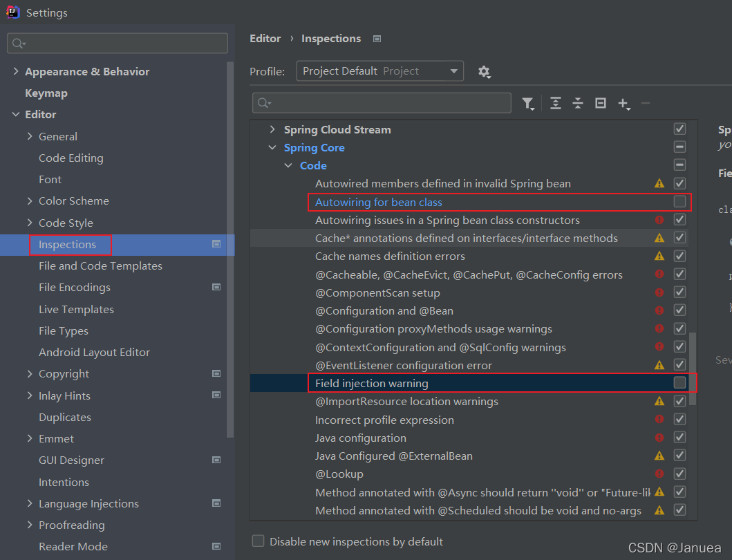The width and height of the screenshot is (732, 560).
Task: Open Intentions settings page
Action: point(64,482)
